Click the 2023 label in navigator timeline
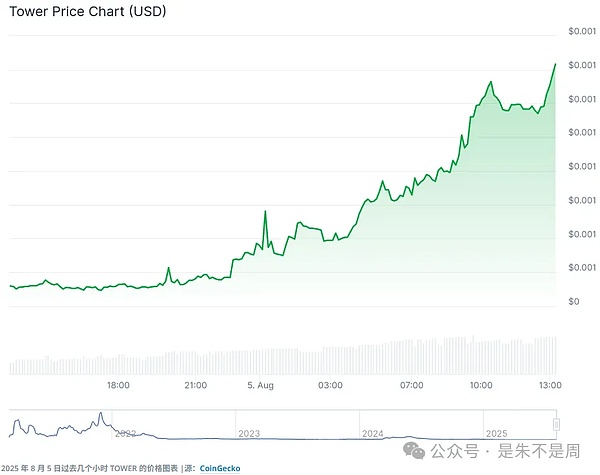Screen dimensions: 600x475 coord(249,433)
